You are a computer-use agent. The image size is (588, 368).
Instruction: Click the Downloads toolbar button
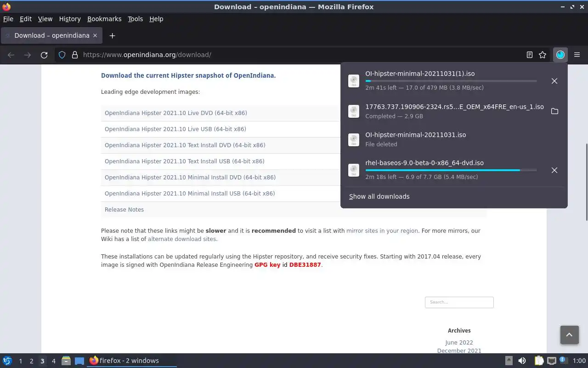click(x=560, y=55)
